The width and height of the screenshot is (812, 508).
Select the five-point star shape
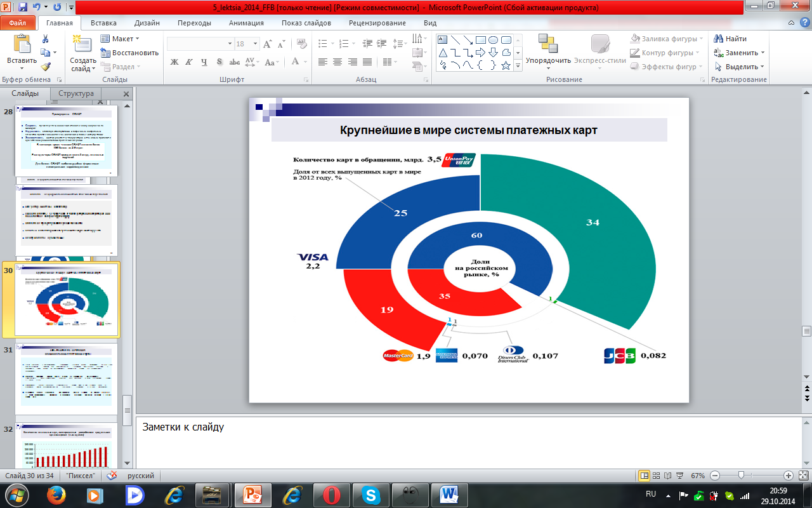pyautogui.click(x=506, y=65)
